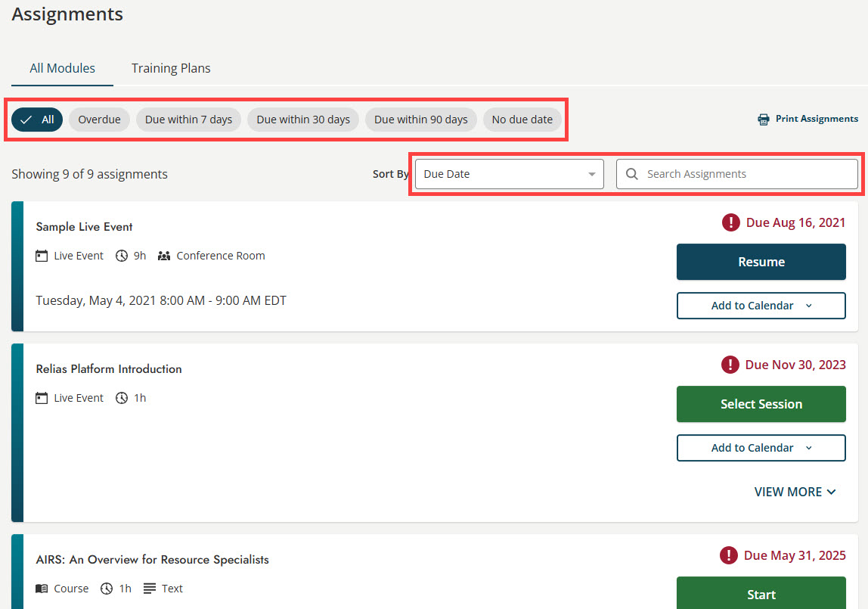The height and width of the screenshot is (609, 868).
Task: Click Select Session for Relias Platform Introduction
Action: (x=761, y=404)
